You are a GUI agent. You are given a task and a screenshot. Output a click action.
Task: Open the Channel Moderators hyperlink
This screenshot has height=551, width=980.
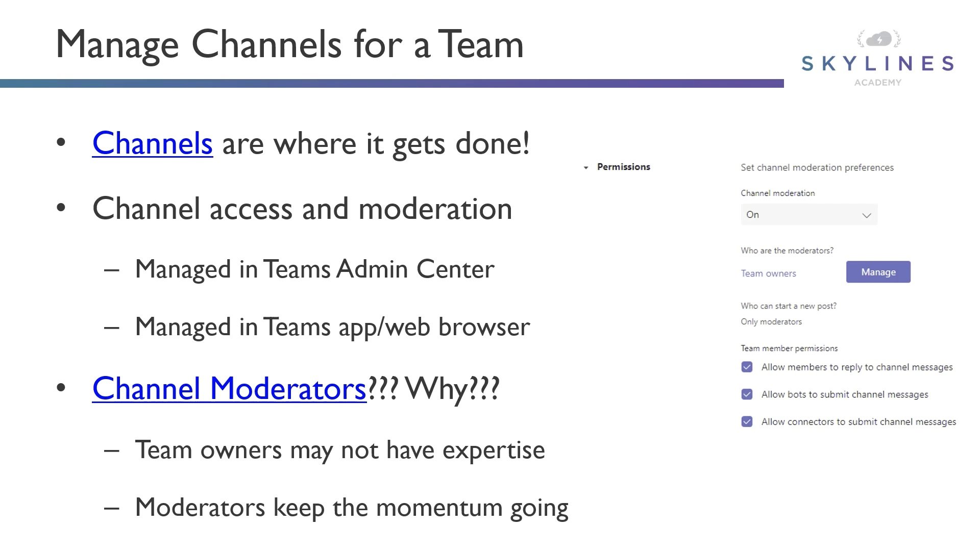click(x=229, y=389)
